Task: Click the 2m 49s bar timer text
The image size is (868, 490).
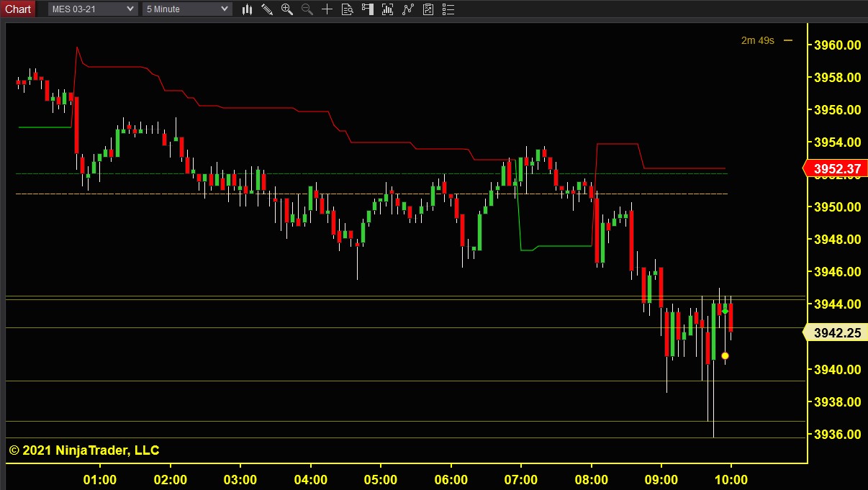Action: point(758,40)
